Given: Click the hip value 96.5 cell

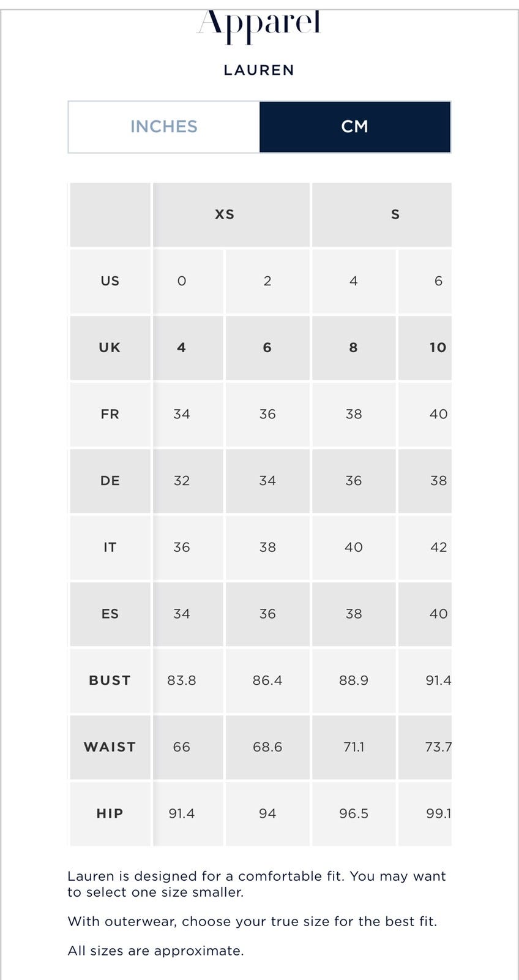Looking at the screenshot, I should click(354, 813).
